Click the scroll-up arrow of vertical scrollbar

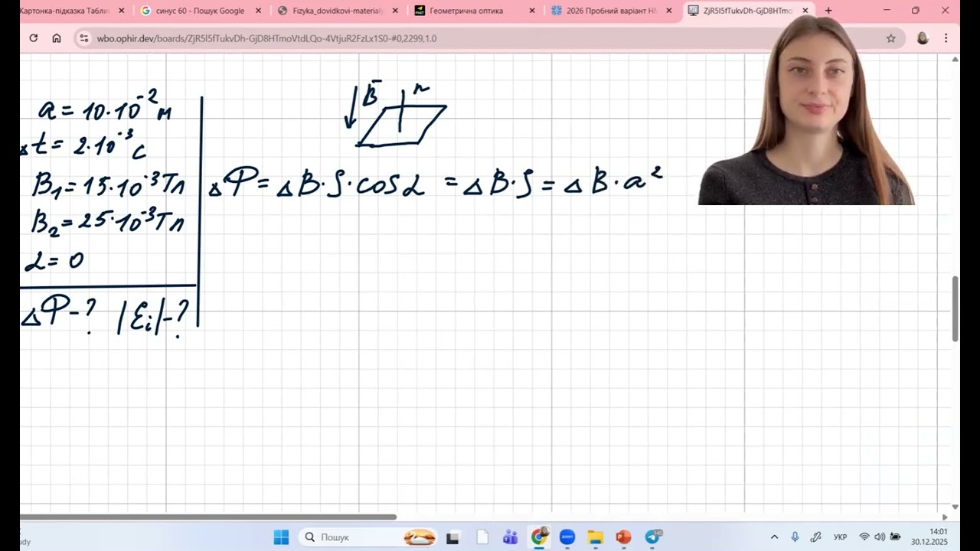pos(955,59)
